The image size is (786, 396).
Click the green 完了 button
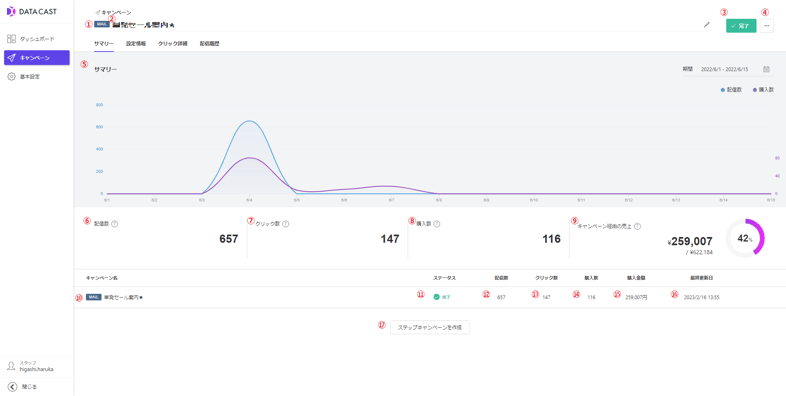click(x=741, y=26)
